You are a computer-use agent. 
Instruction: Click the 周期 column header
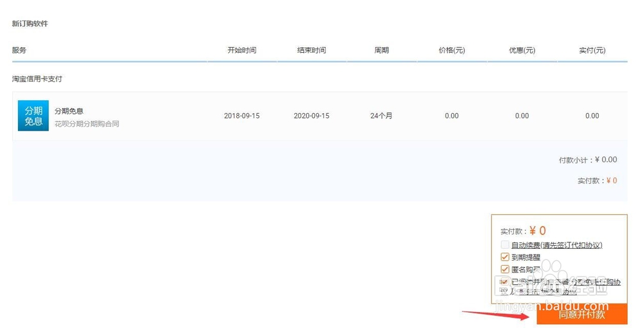point(381,50)
